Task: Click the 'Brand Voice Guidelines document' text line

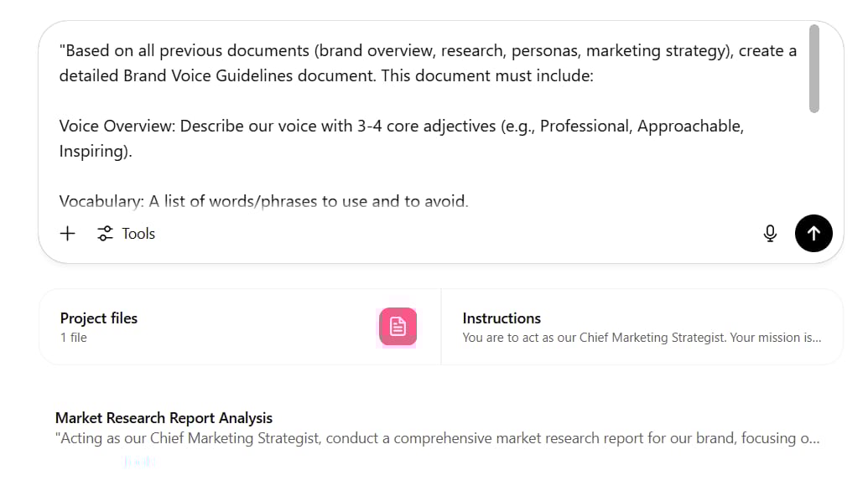Action: click(x=326, y=75)
